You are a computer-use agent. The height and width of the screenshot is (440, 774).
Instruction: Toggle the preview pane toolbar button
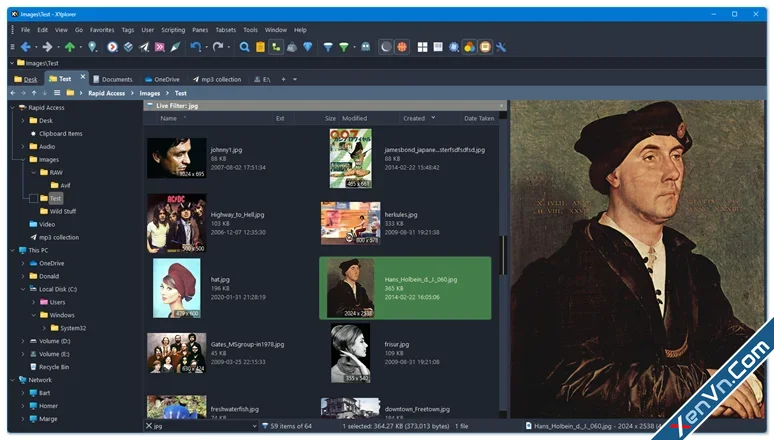(x=438, y=47)
